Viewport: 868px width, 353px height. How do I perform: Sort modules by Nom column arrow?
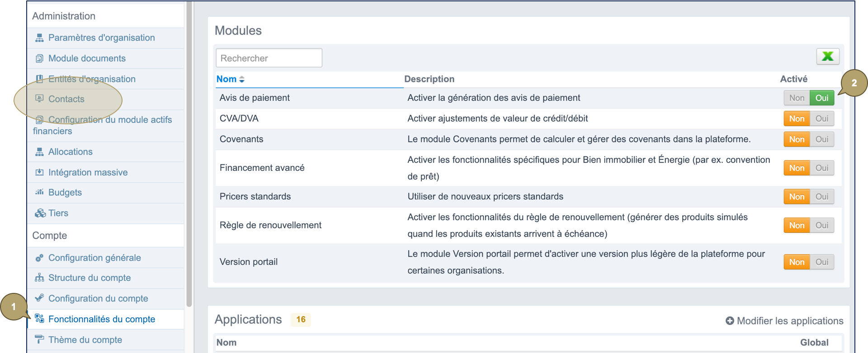point(242,80)
